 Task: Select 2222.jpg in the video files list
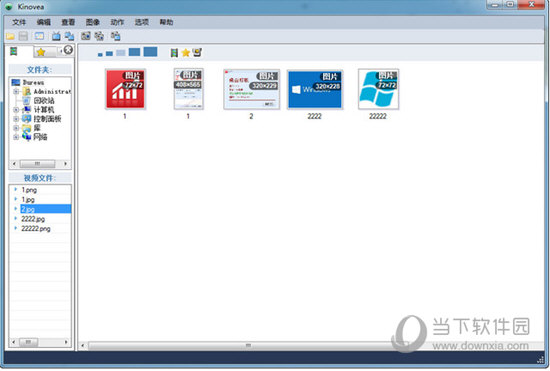(33, 219)
